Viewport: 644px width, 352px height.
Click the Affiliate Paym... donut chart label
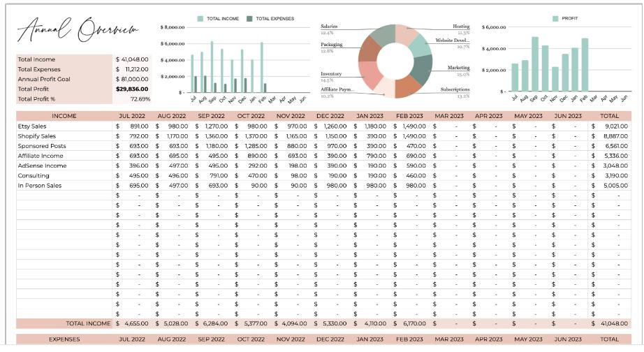coord(337,89)
